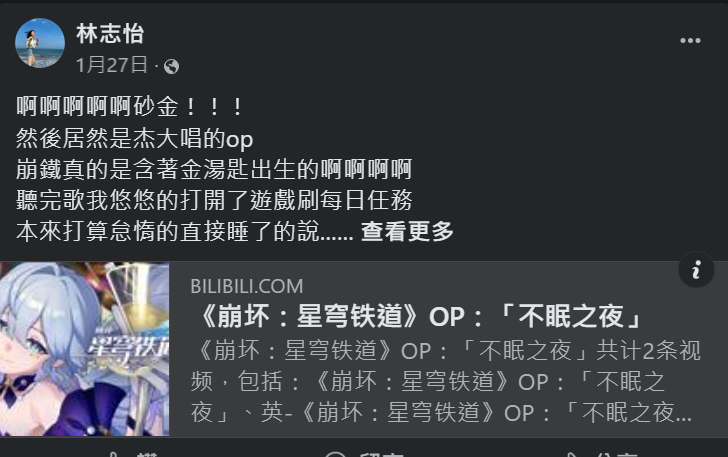Click the info icon on link preview
728x457 pixels.
(696, 270)
